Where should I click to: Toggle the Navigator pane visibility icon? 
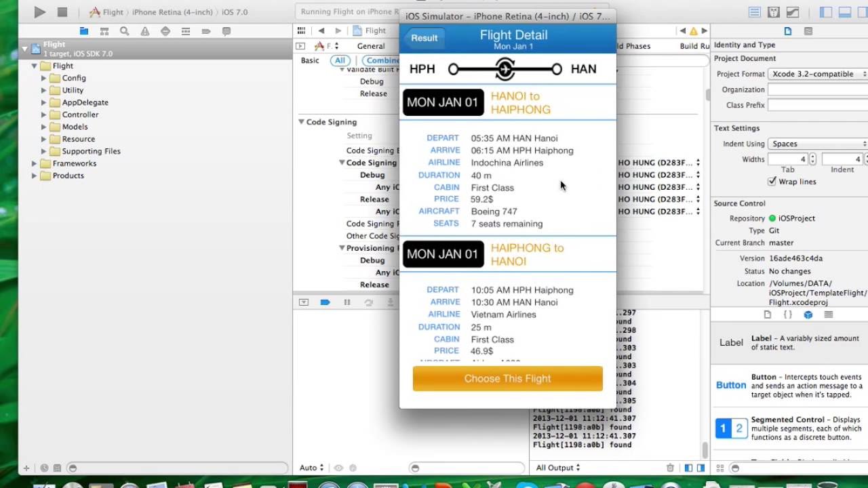pos(826,12)
